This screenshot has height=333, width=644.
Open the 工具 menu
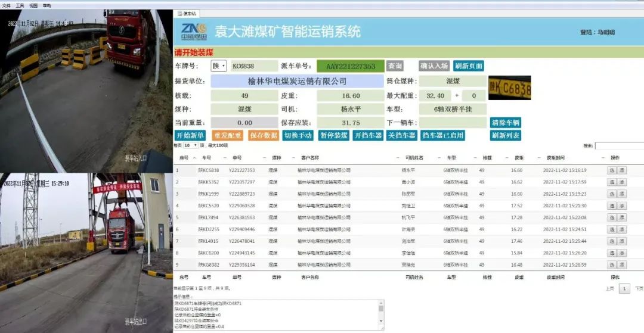click(20, 5)
